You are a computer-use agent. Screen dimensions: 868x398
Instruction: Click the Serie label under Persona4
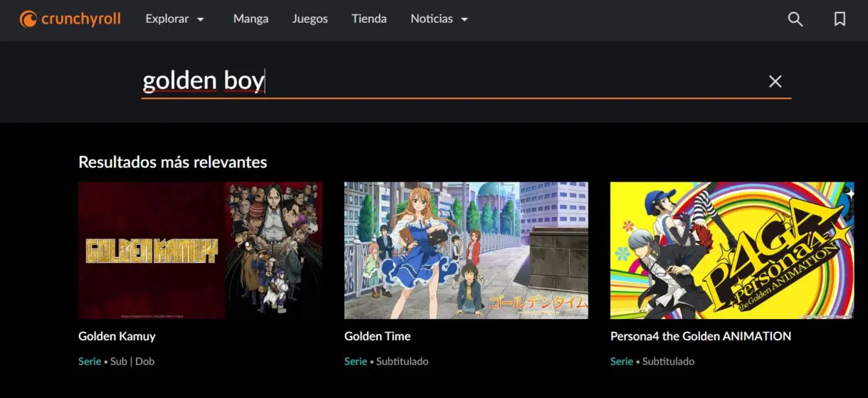(x=622, y=361)
